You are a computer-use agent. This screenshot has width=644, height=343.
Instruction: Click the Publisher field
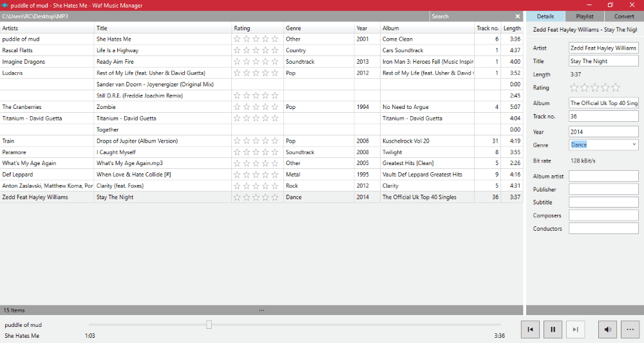point(603,189)
